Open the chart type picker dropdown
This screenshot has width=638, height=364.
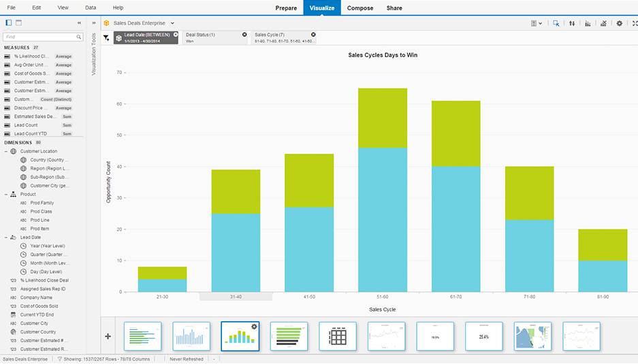[x=537, y=23]
